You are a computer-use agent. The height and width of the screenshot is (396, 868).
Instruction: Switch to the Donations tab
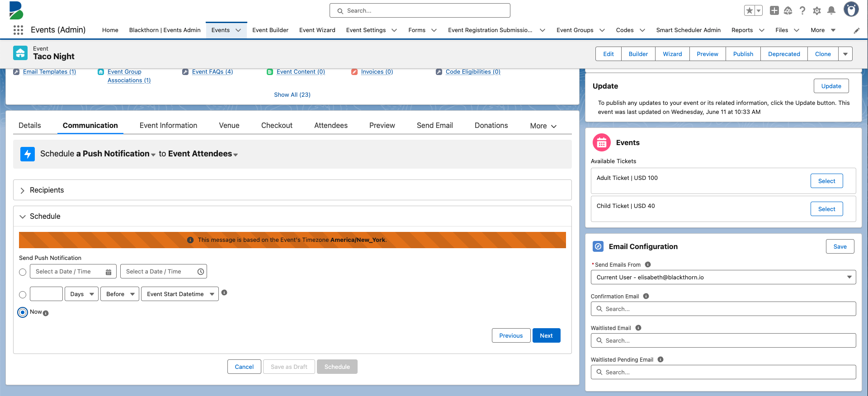491,125
